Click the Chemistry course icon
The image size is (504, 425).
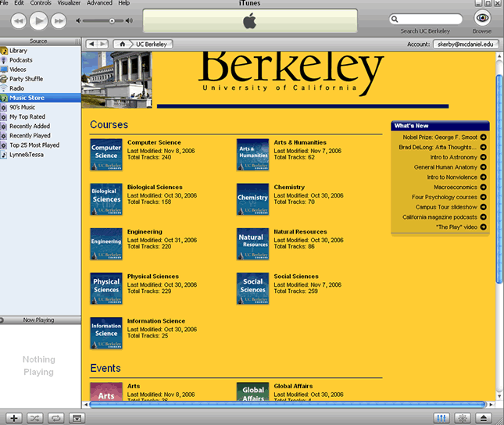tap(252, 199)
